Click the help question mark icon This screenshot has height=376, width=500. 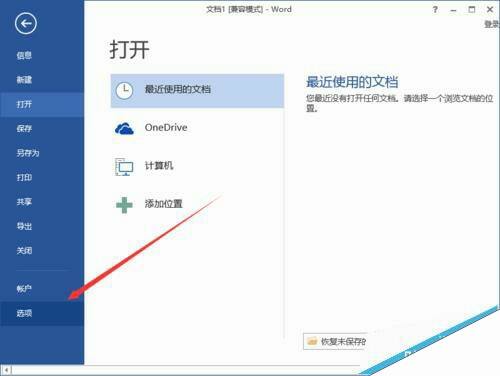(435, 10)
